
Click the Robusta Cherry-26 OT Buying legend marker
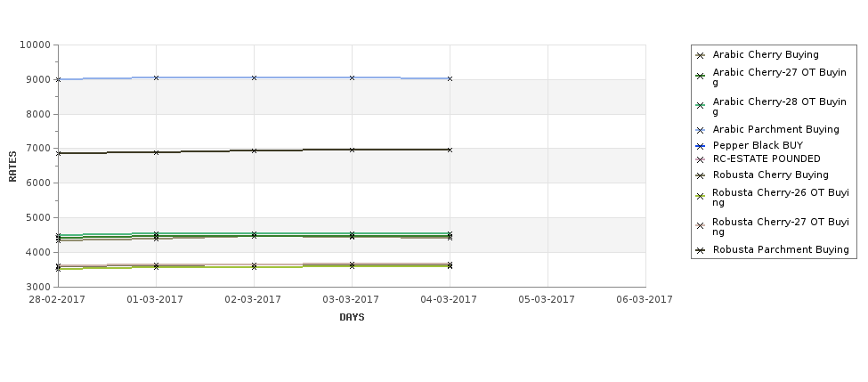701,196
